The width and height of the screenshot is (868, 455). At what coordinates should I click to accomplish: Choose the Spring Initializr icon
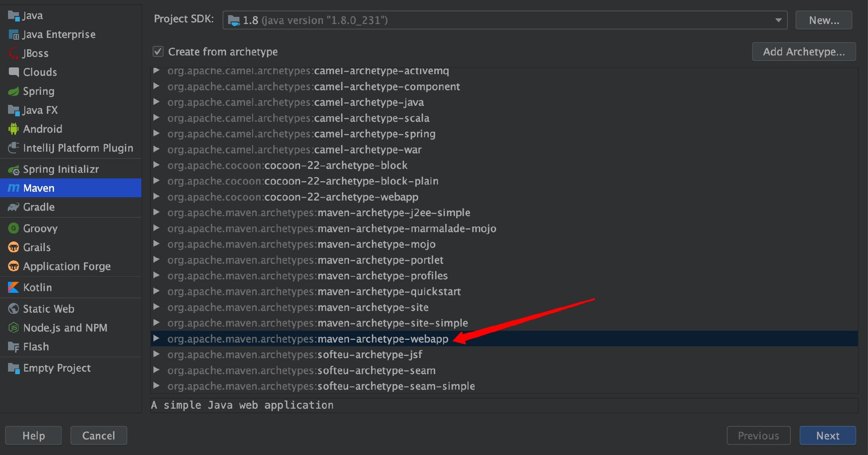tap(13, 169)
